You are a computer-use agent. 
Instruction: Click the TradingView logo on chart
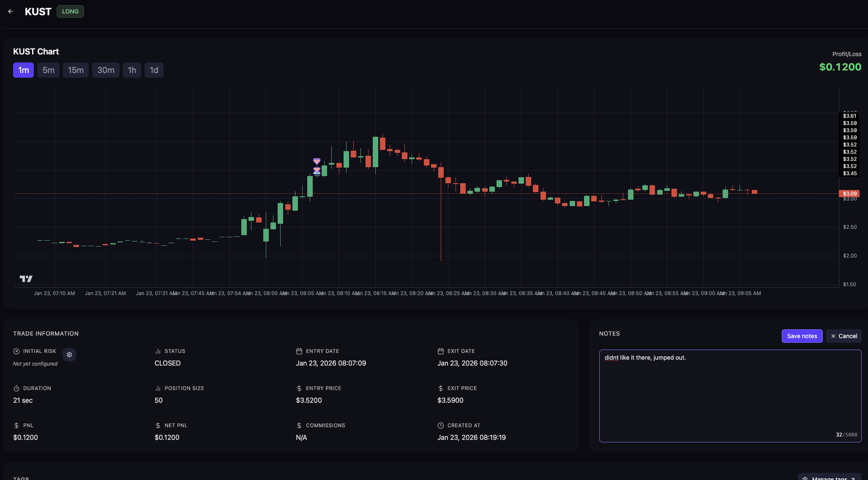(26, 279)
